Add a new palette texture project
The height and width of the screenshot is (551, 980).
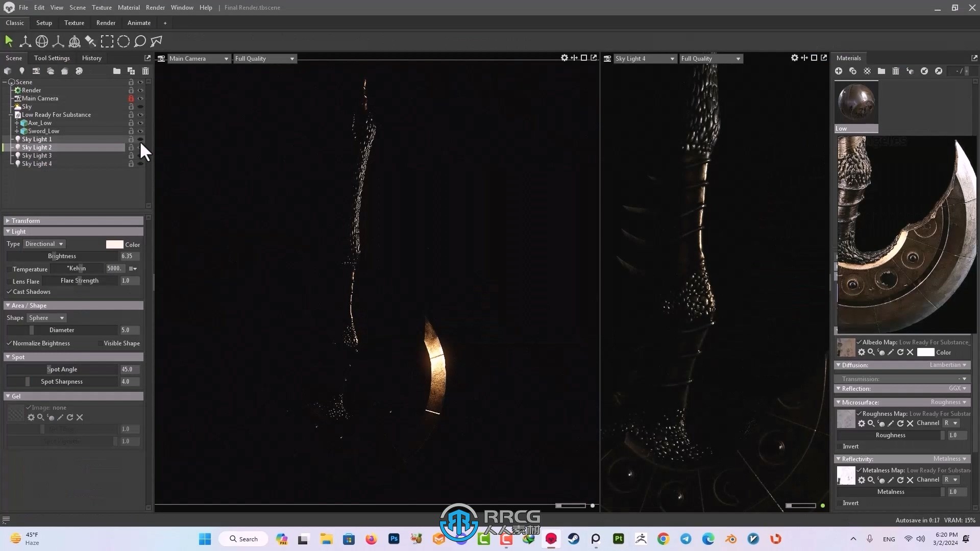[79, 71]
